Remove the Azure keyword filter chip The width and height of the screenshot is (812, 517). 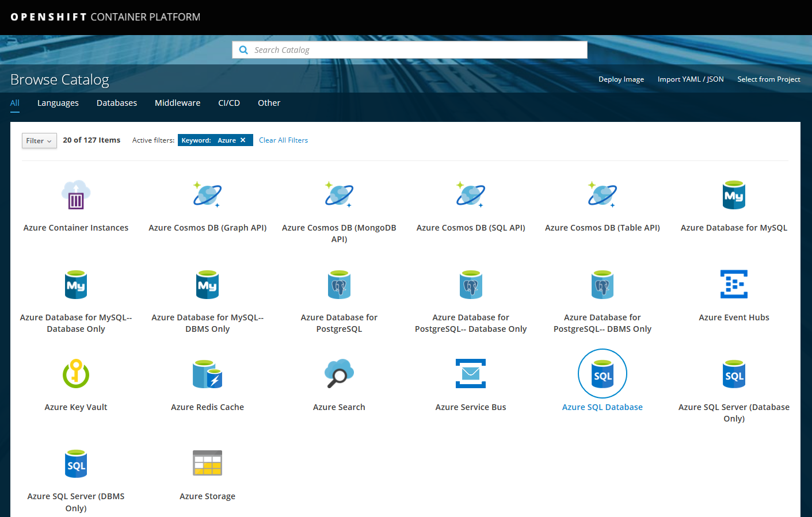(x=243, y=140)
